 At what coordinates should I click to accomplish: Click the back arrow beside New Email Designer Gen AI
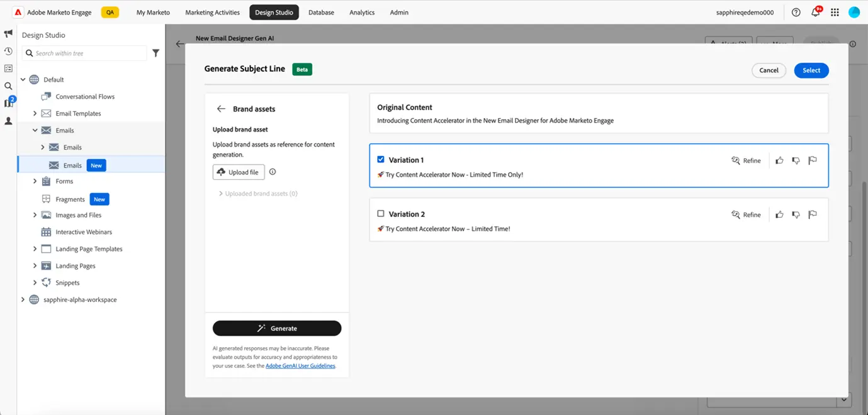click(x=181, y=44)
